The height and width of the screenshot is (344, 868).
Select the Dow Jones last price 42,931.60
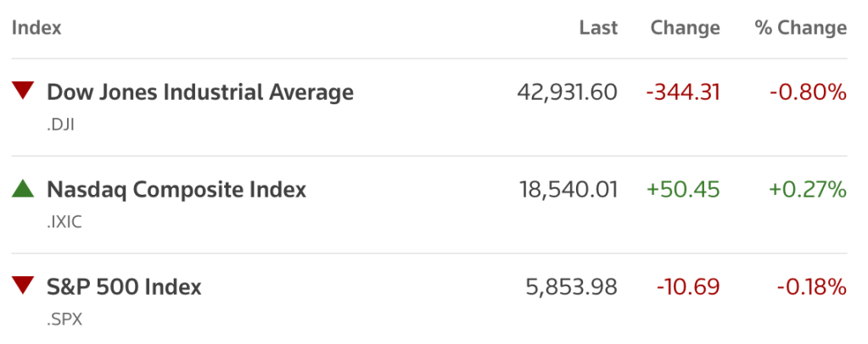pyautogui.click(x=567, y=92)
